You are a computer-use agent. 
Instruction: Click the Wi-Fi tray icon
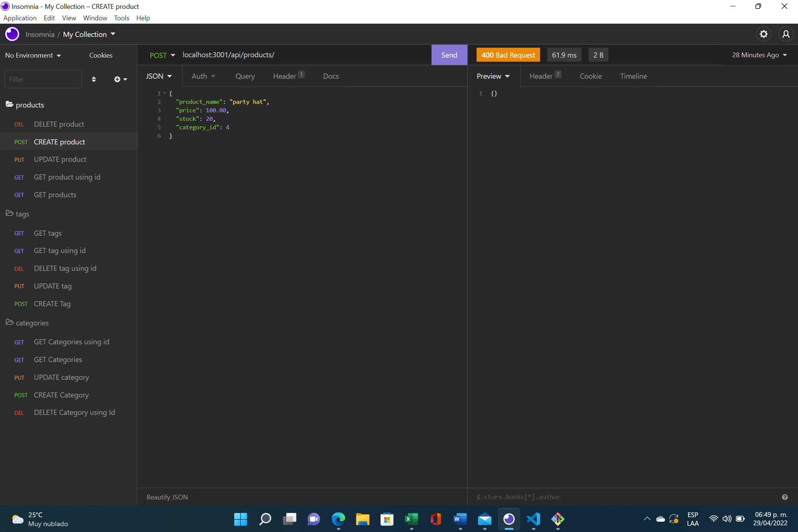pos(714,519)
